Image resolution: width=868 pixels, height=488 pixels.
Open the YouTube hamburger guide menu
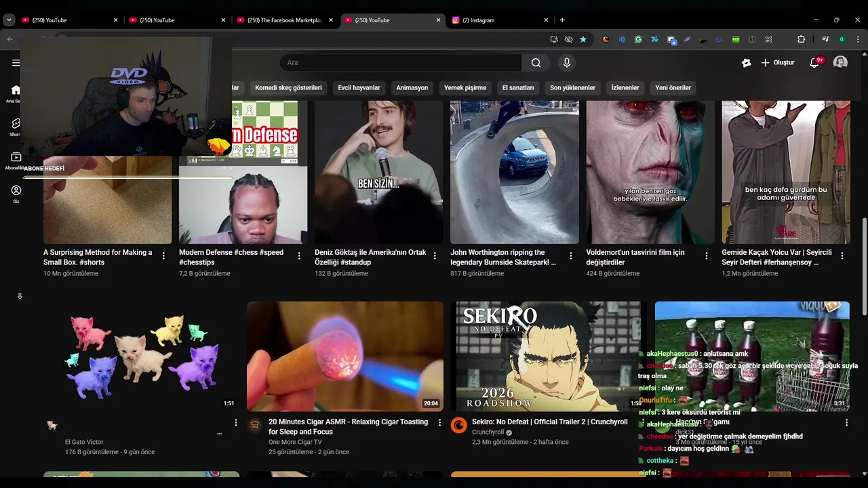click(16, 63)
